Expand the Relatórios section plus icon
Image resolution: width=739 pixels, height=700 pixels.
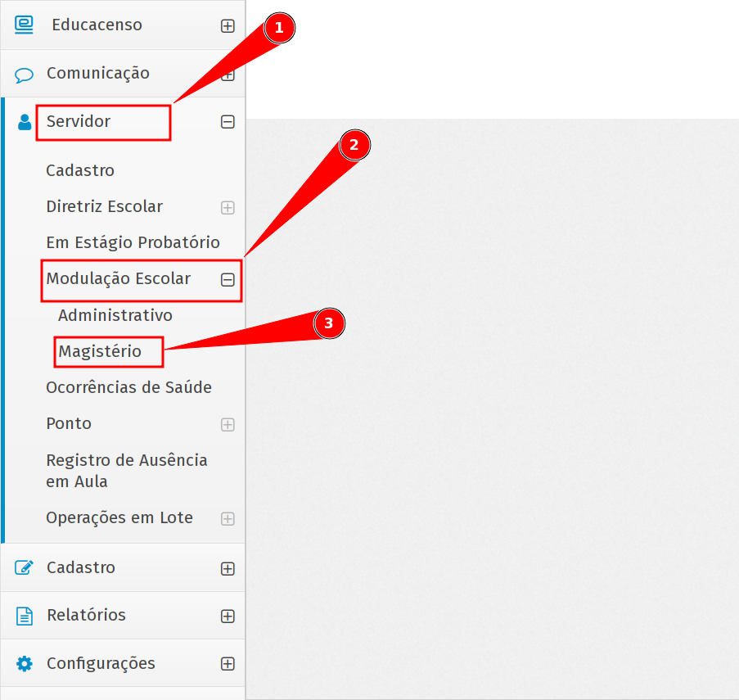click(x=228, y=616)
